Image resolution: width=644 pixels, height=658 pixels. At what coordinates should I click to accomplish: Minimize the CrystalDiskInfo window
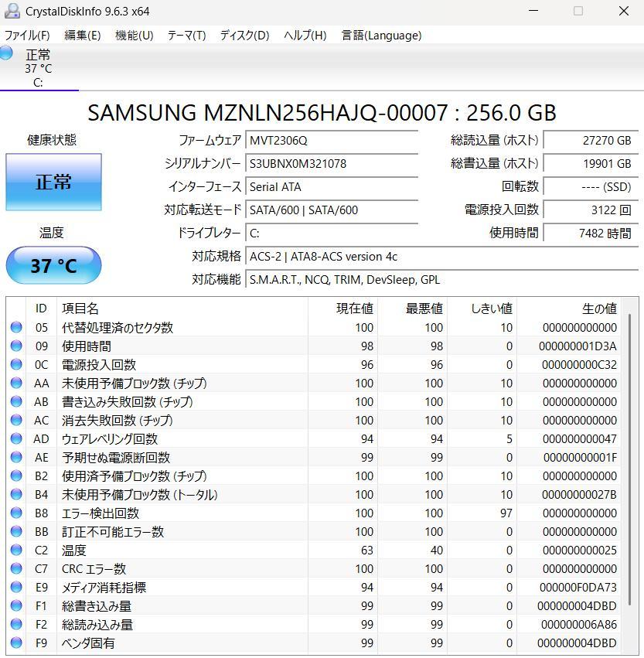533,11
